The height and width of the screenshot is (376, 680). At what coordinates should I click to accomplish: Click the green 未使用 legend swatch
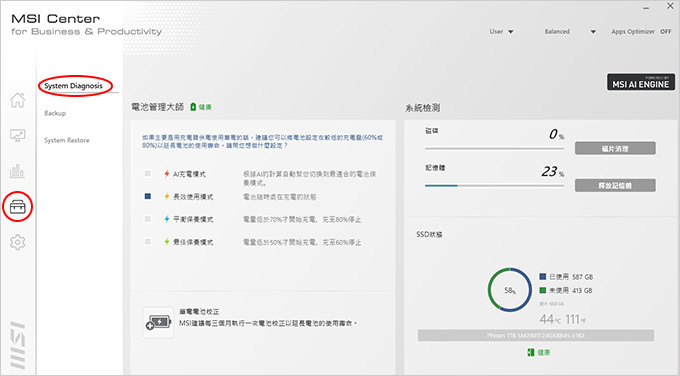pos(543,290)
